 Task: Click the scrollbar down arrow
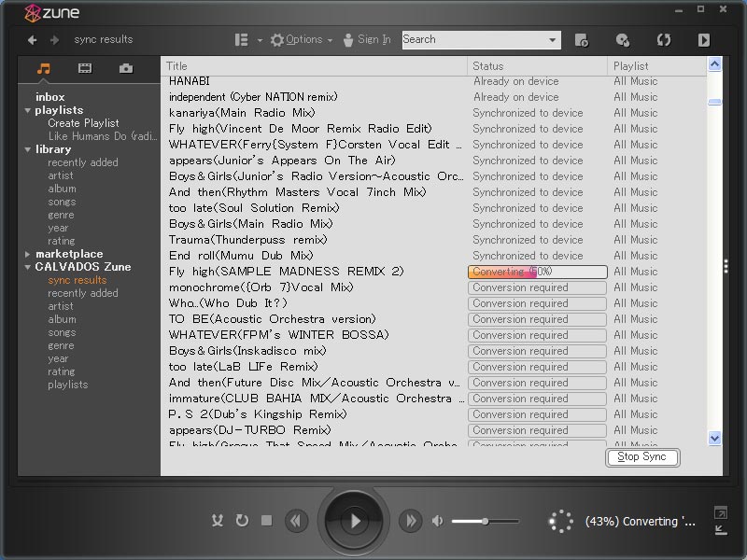point(714,438)
